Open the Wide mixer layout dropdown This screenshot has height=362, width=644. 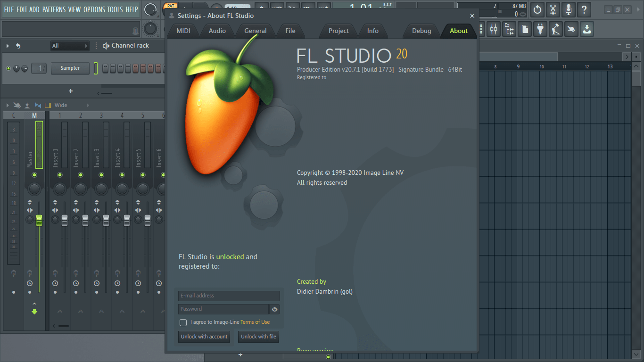coord(71,105)
